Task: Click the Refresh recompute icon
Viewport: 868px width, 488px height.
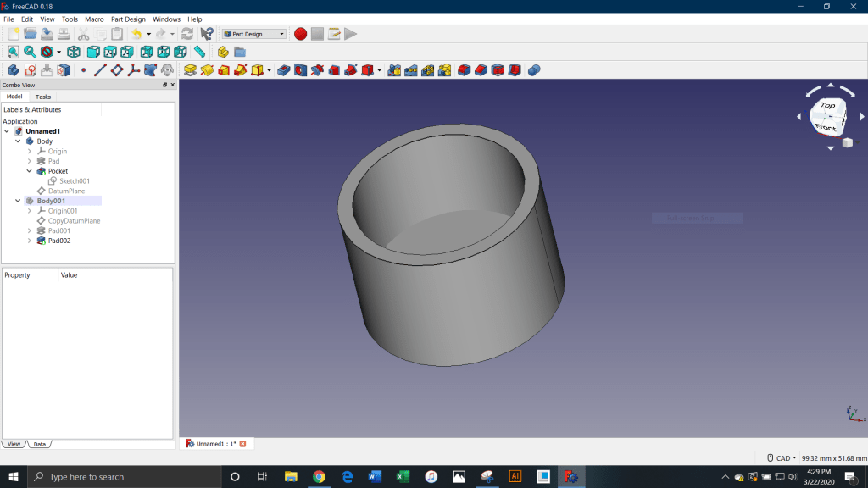Action: 187,34
